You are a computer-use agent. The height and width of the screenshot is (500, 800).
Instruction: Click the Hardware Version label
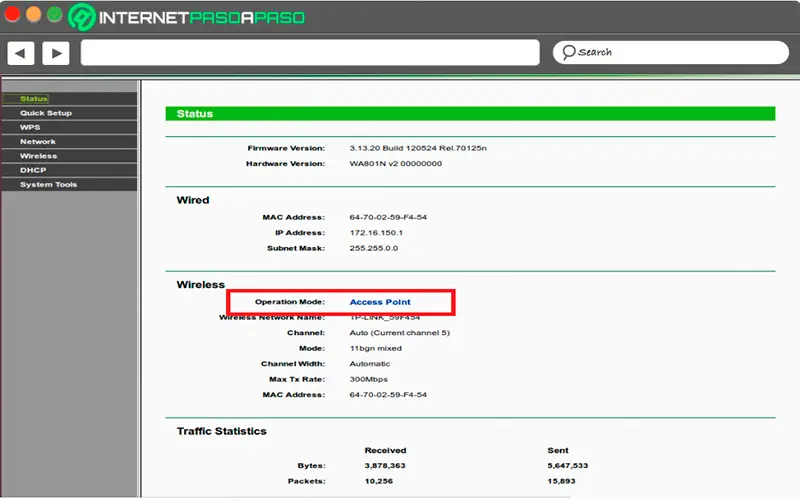click(x=285, y=164)
